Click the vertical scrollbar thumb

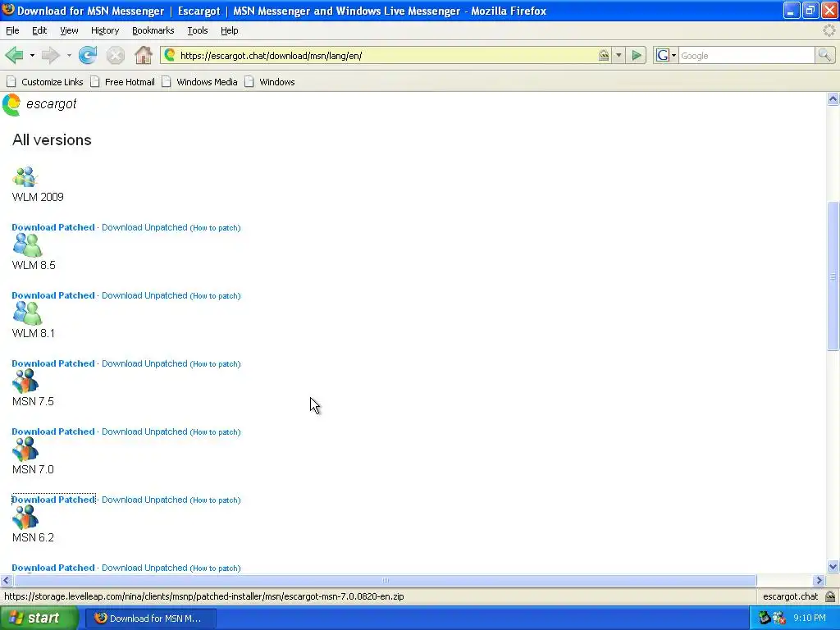(833, 276)
